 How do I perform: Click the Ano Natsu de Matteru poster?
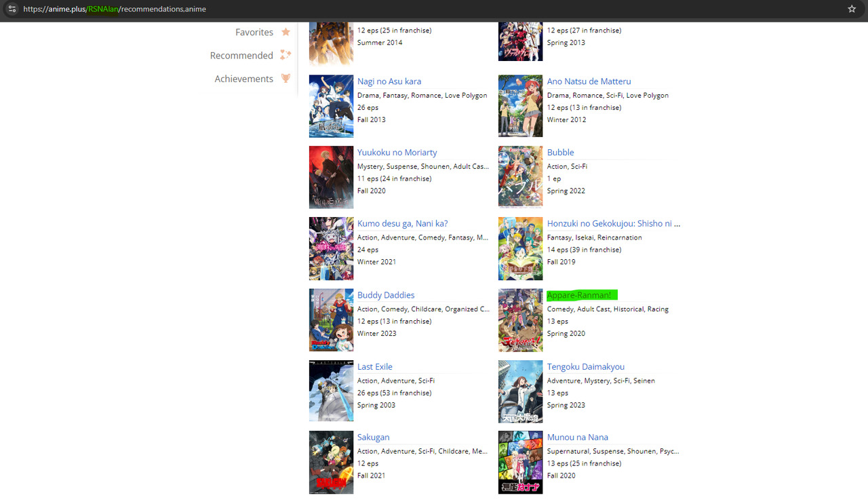click(x=521, y=106)
